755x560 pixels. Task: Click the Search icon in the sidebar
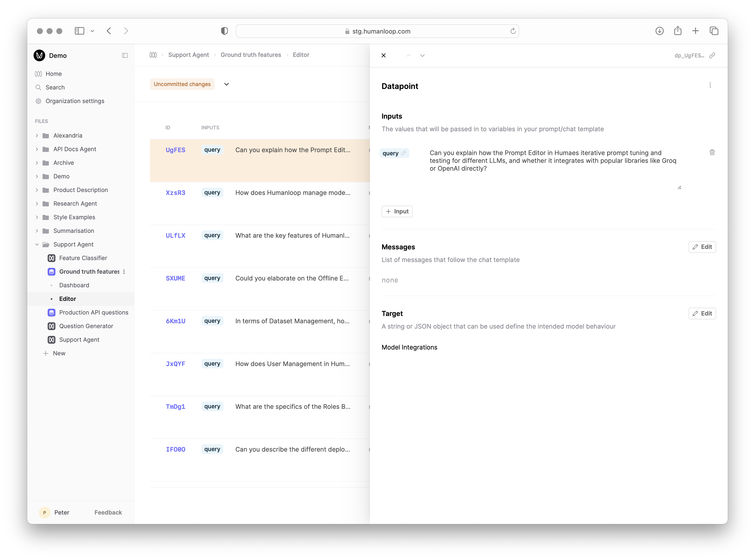(39, 87)
